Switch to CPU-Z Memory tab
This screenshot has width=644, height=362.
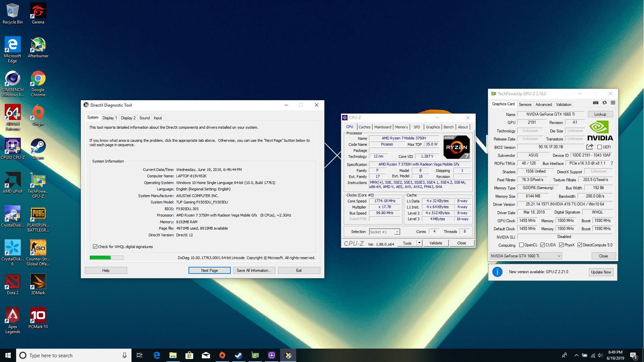pyautogui.click(x=401, y=127)
